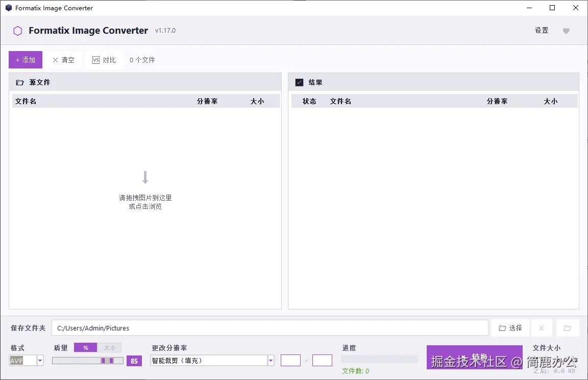Image resolution: width=588 pixels, height=380 pixels.
Task: Click the progress bar
Action: (x=379, y=359)
